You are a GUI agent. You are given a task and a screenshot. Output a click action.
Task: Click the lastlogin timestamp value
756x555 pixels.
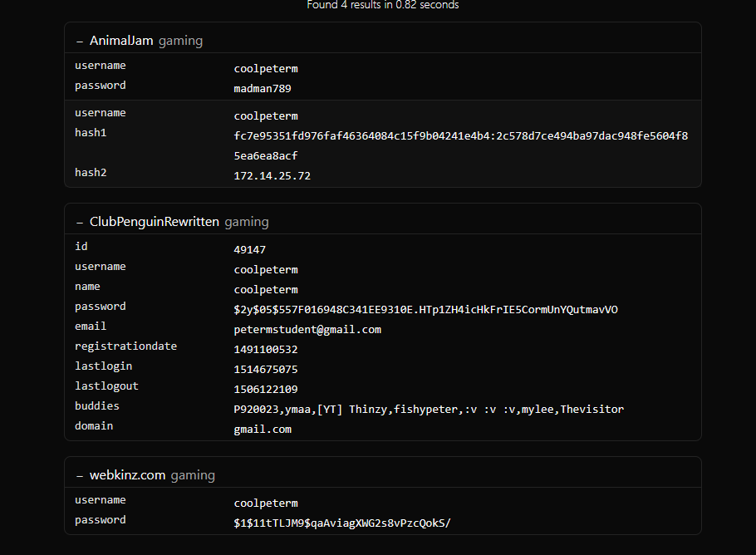[x=266, y=370]
